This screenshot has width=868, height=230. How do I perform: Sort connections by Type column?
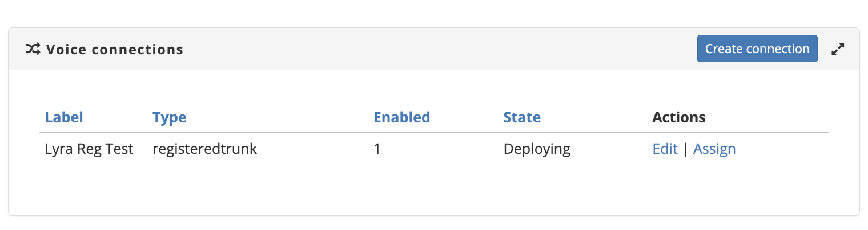tap(170, 117)
